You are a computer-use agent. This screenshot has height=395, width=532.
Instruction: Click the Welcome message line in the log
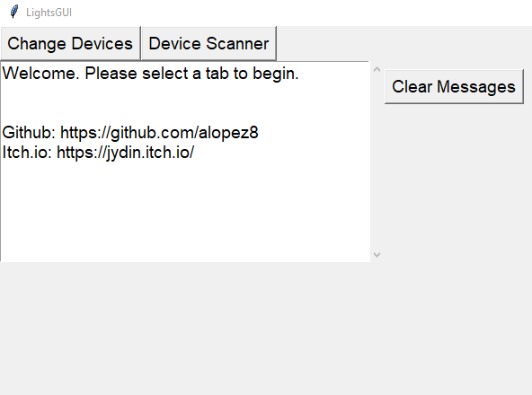tap(150, 74)
